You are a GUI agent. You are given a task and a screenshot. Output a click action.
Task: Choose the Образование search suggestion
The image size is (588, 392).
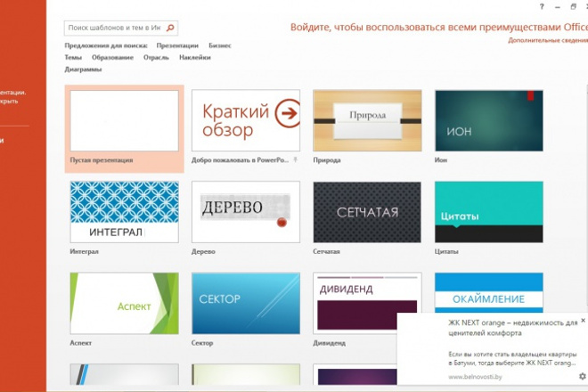point(112,57)
